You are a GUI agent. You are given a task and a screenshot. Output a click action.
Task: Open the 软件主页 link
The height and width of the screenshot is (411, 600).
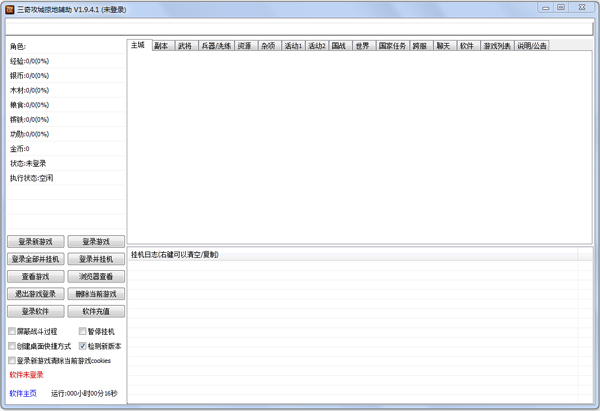(x=23, y=393)
